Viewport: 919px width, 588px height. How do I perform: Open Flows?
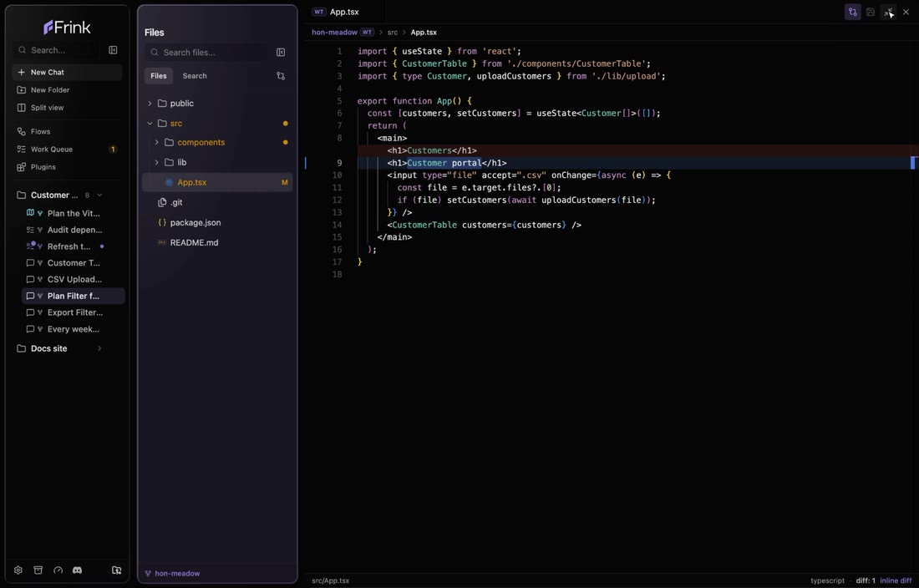pos(67,132)
